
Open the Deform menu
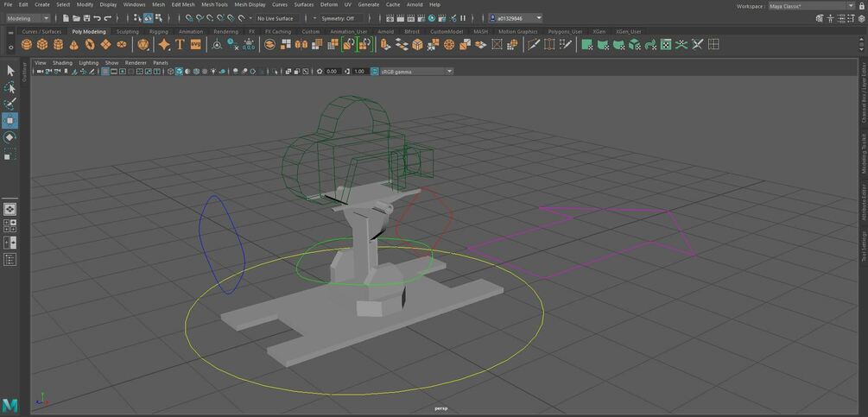329,4
